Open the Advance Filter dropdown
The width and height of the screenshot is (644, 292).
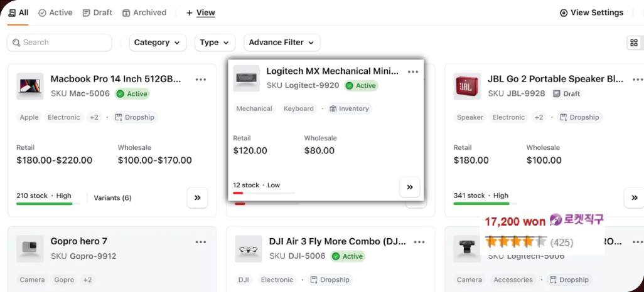coord(282,43)
